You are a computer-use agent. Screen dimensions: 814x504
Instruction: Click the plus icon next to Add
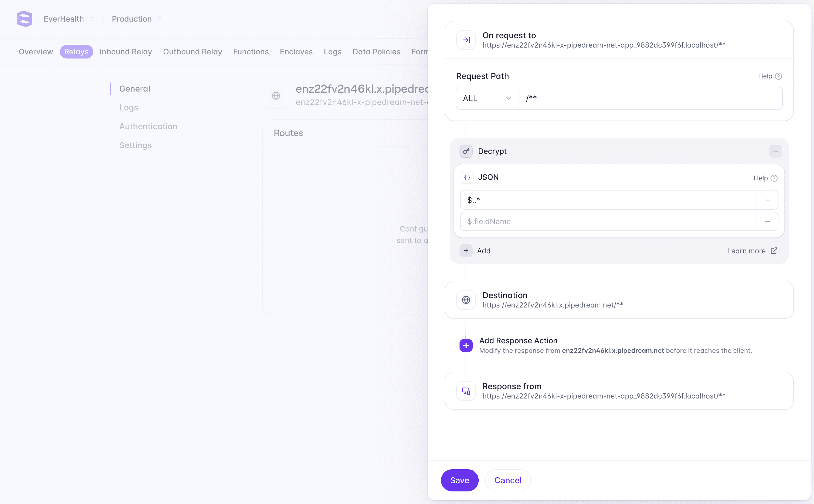point(466,251)
